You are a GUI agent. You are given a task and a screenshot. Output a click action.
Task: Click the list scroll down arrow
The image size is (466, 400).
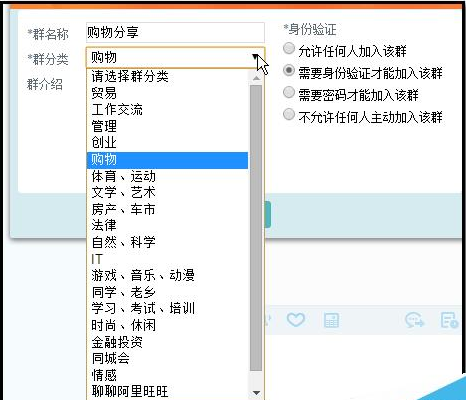pos(256,393)
